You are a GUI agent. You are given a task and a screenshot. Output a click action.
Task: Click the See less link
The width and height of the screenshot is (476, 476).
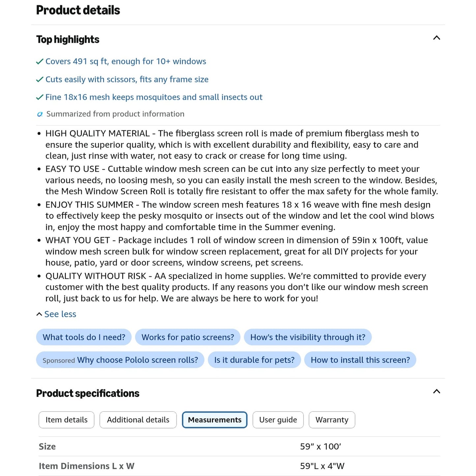[56, 314]
